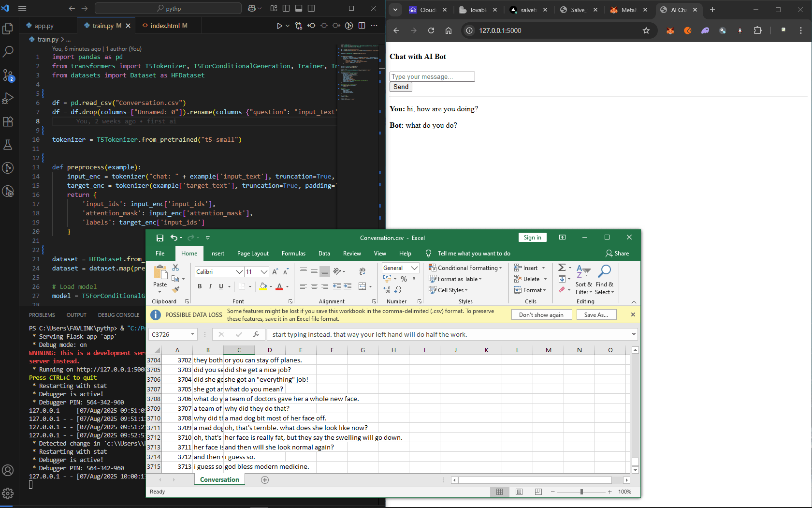Open the General number format dropdown

coord(414,268)
